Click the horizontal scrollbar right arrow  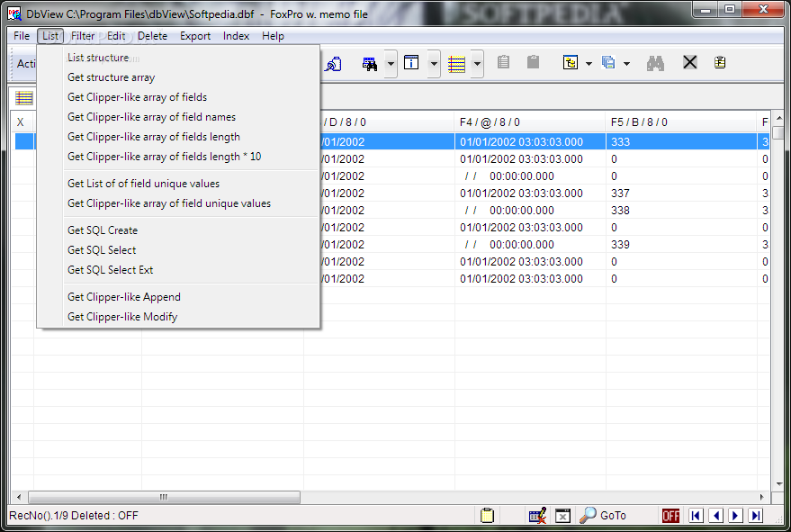(761, 497)
